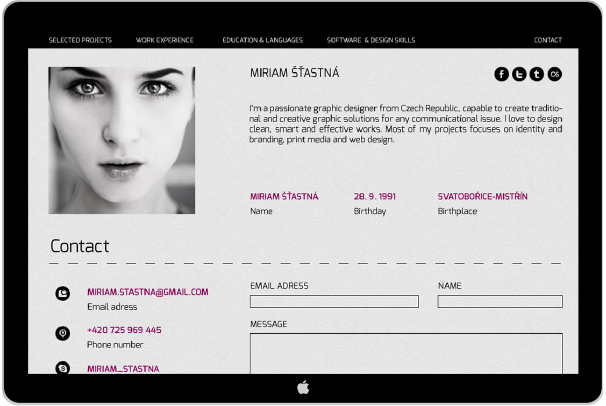Open the Tumblr social icon
The image size is (606, 406).
537,74
